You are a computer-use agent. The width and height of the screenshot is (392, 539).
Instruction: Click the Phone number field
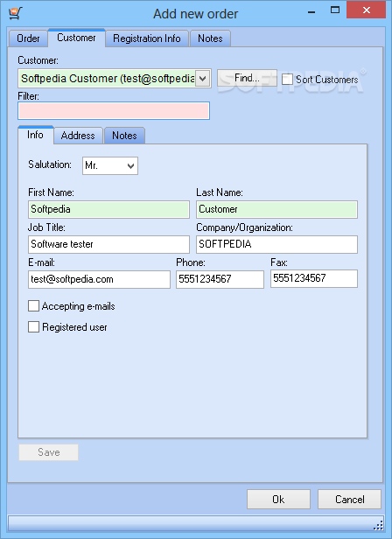(x=220, y=279)
